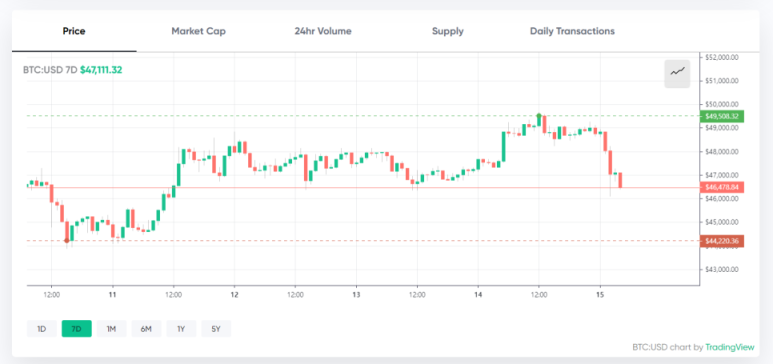773x364 pixels.
Task: Click the red low-point marker on chart
Action: (x=67, y=241)
